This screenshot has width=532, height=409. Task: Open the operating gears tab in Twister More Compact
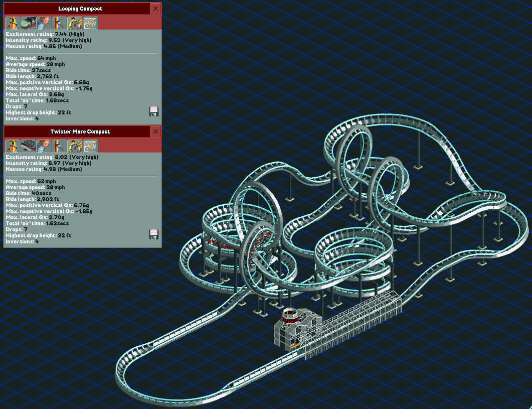click(x=44, y=146)
